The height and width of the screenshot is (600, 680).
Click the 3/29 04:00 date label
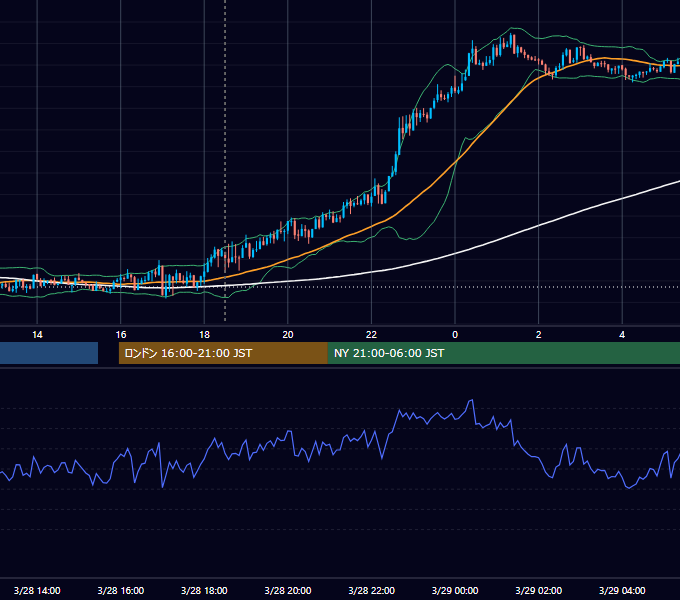pyautogui.click(x=622, y=590)
